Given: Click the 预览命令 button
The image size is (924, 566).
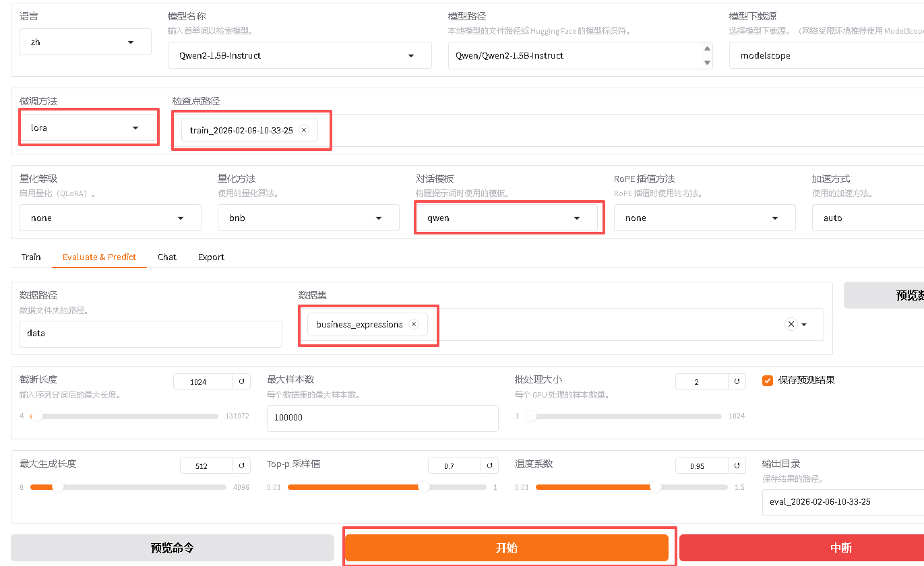Looking at the screenshot, I should (173, 548).
